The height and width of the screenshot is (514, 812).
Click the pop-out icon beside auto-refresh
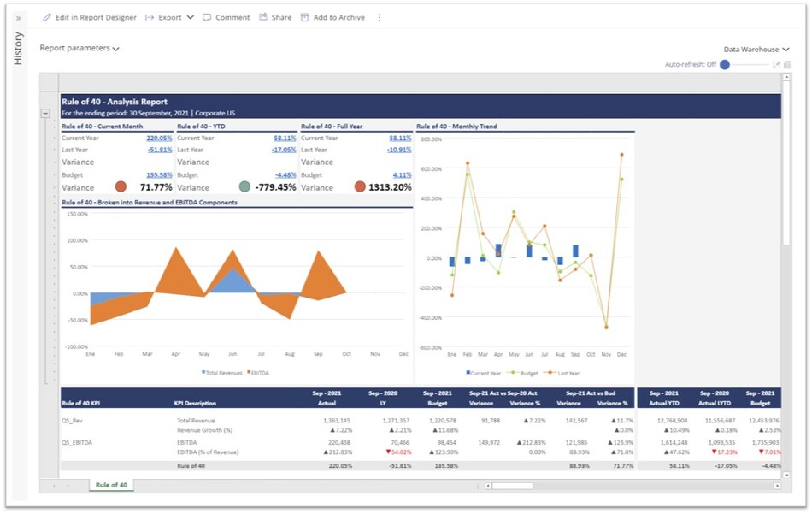(776, 65)
